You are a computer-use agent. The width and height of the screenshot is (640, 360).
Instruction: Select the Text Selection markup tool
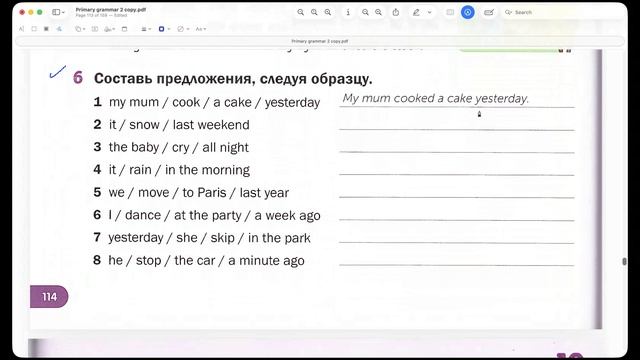click(x=22, y=29)
